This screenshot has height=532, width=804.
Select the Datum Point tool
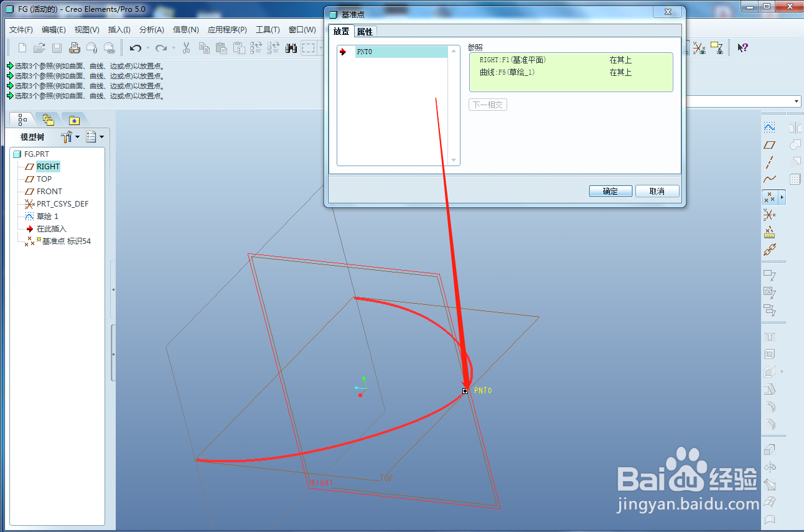pos(770,197)
